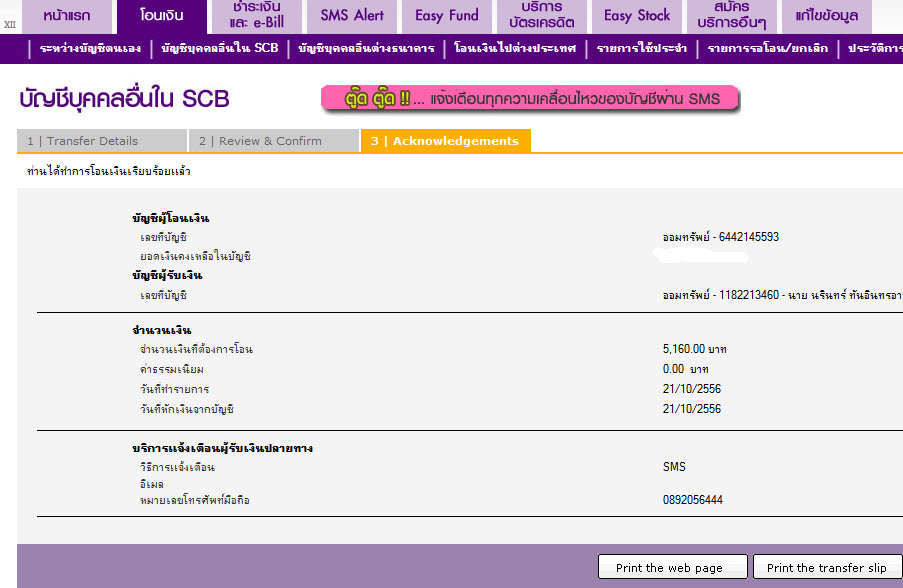903x588 pixels.
Task: Select step 3 Acknowledgements tab
Action: point(446,141)
